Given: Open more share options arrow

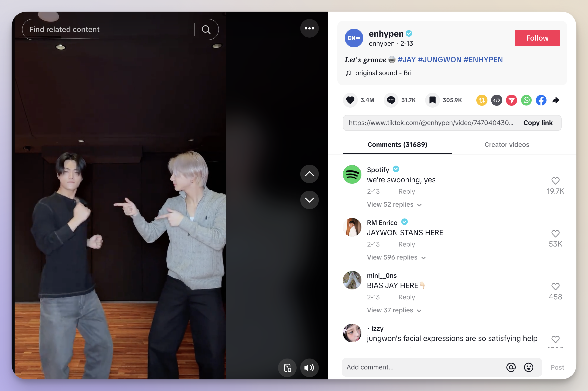Looking at the screenshot, I should point(556,100).
